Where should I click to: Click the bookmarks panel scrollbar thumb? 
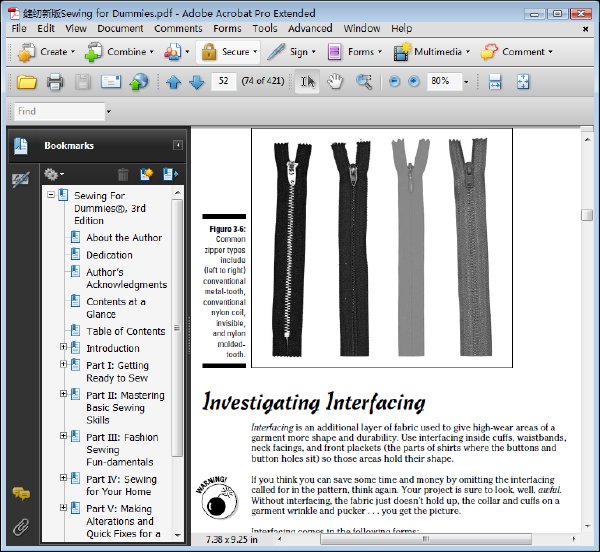point(177,328)
